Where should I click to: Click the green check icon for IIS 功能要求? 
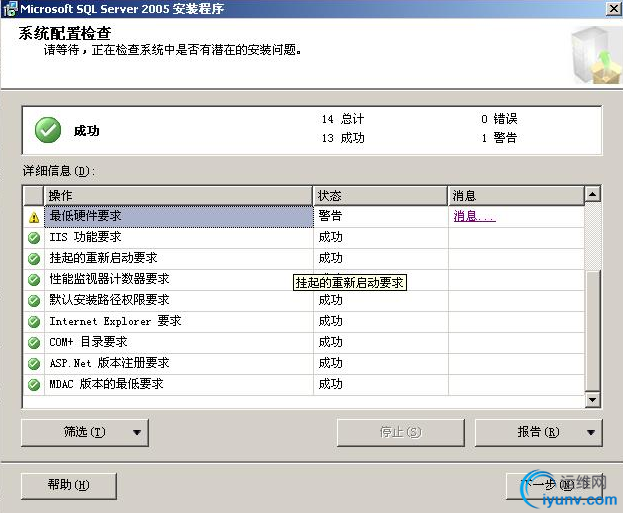point(34,238)
